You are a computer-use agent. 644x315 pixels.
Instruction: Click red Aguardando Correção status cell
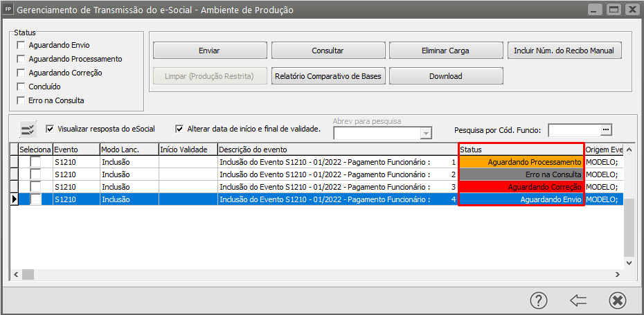[521, 187]
